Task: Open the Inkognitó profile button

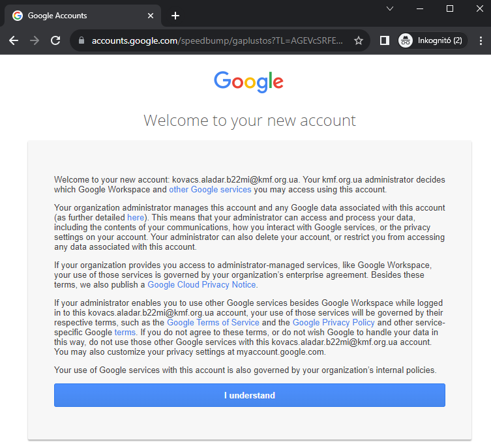Action: [432, 40]
